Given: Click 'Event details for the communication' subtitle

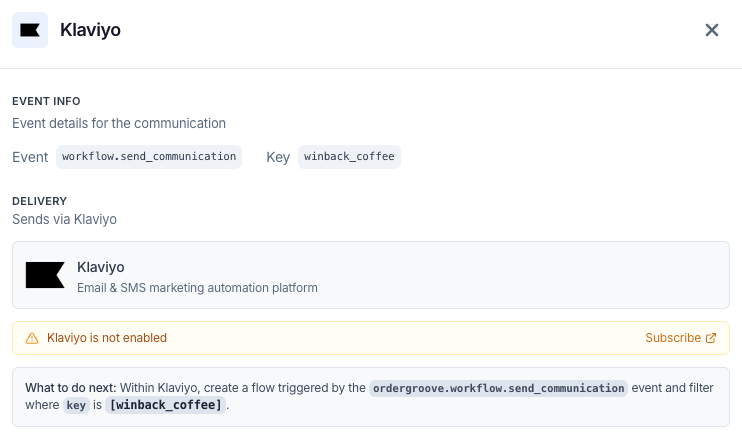Looking at the screenshot, I should click(119, 124).
